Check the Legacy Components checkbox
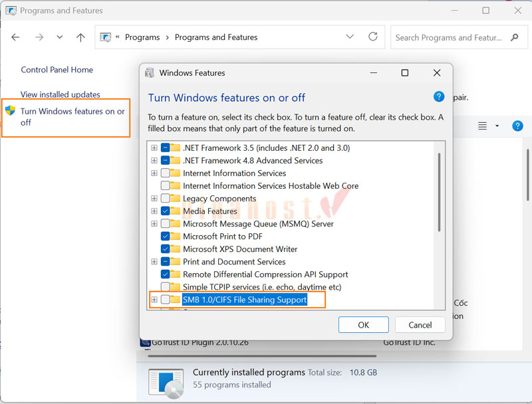 click(x=165, y=198)
